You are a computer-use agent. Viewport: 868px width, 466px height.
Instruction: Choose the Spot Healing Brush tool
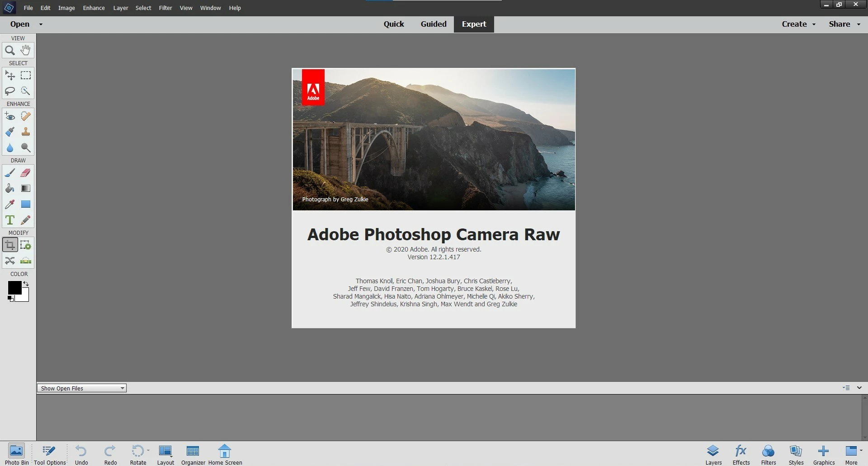26,116
